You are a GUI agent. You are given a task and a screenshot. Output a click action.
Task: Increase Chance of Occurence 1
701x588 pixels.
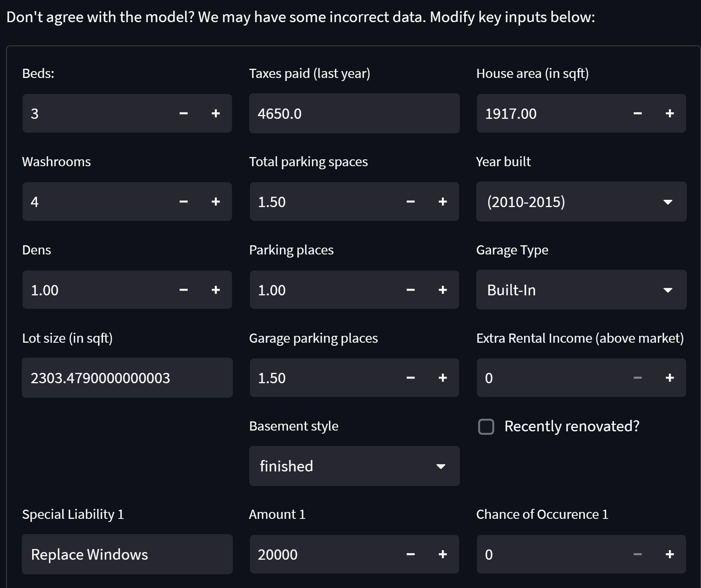[x=669, y=554]
